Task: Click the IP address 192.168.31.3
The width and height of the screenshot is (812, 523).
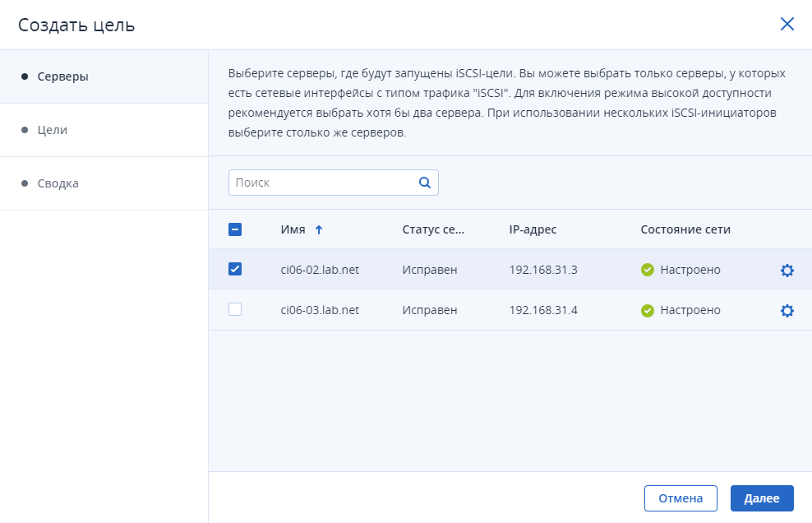Action: (x=542, y=270)
